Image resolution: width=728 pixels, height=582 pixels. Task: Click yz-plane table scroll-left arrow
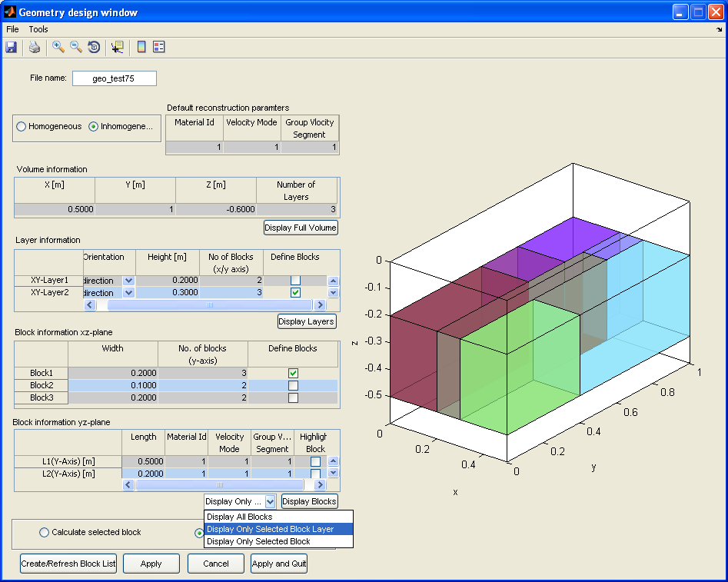[128, 485]
